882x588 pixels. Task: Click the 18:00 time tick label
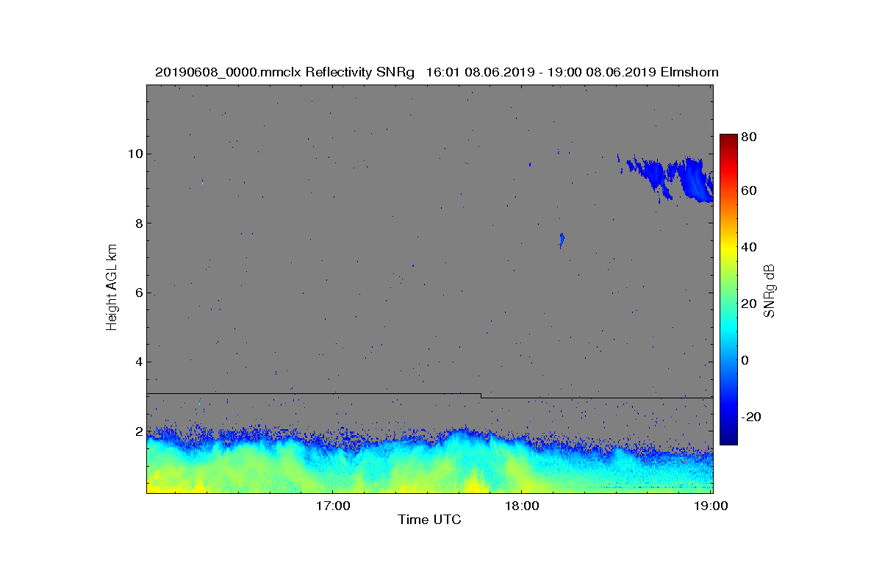pos(522,506)
